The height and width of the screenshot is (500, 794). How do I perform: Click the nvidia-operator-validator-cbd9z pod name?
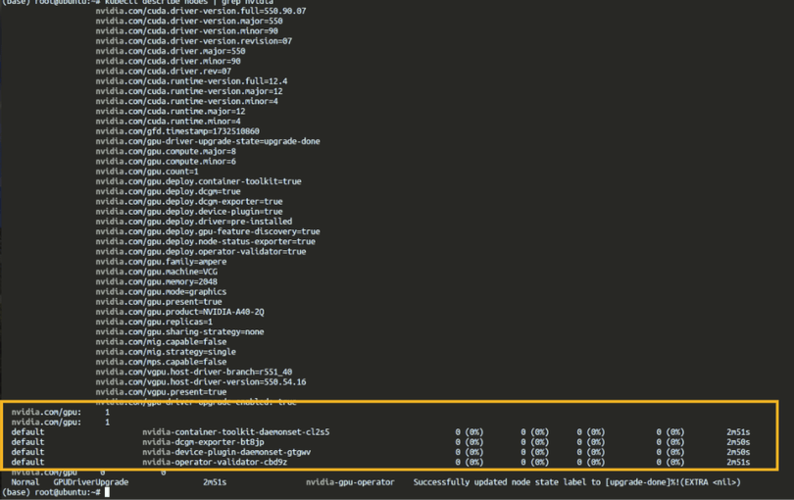point(215,462)
